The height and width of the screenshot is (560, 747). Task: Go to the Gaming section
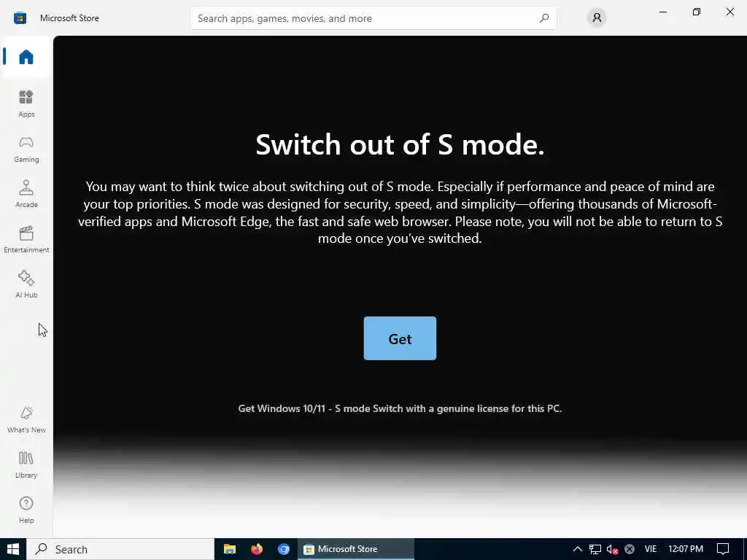(x=26, y=149)
